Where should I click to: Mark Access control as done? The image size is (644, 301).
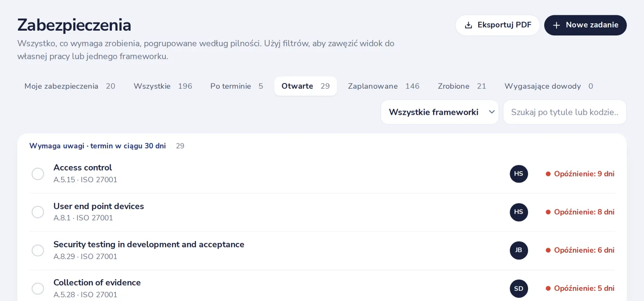pos(38,174)
